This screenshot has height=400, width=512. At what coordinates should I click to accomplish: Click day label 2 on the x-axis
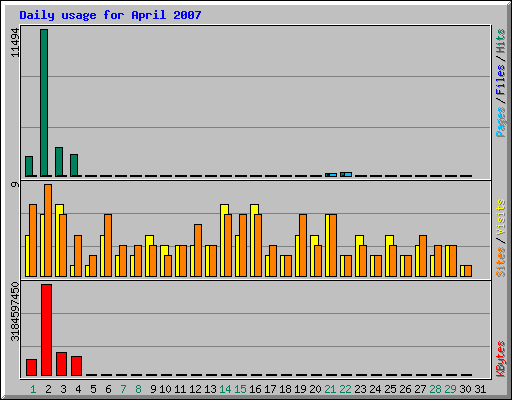(x=49, y=389)
